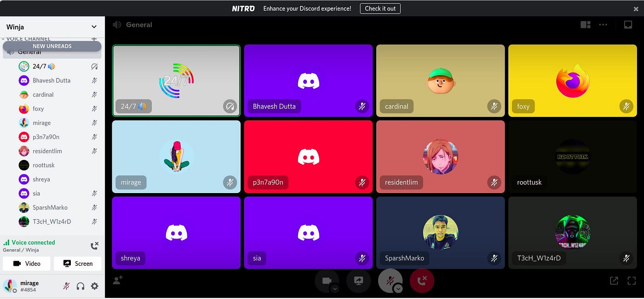Open User Settings gear icon

pos(94,286)
